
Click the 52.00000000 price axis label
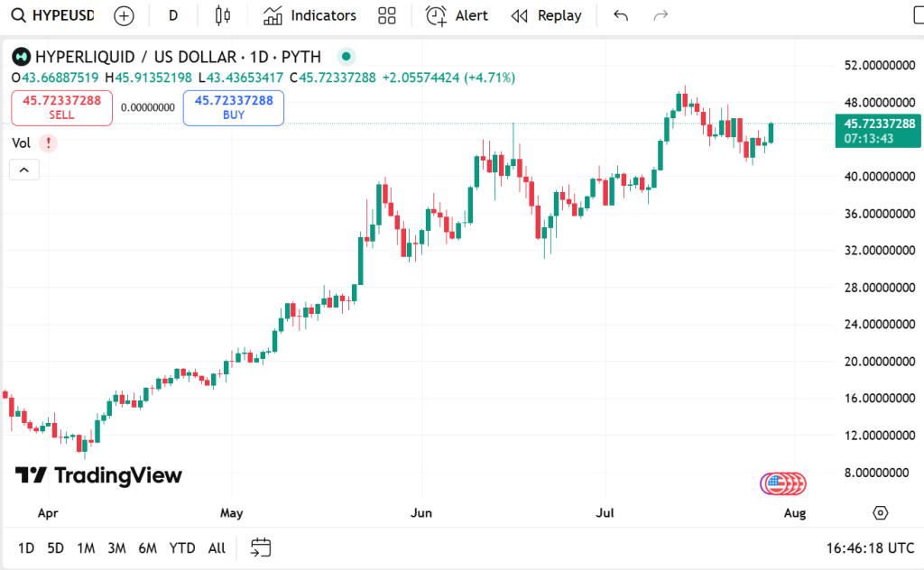tap(880, 65)
